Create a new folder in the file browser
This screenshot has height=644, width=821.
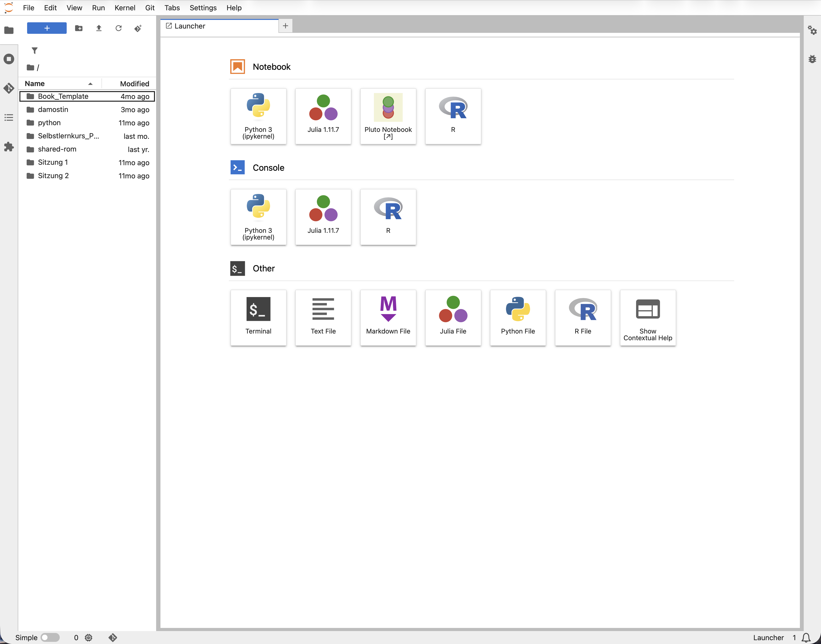click(x=79, y=28)
